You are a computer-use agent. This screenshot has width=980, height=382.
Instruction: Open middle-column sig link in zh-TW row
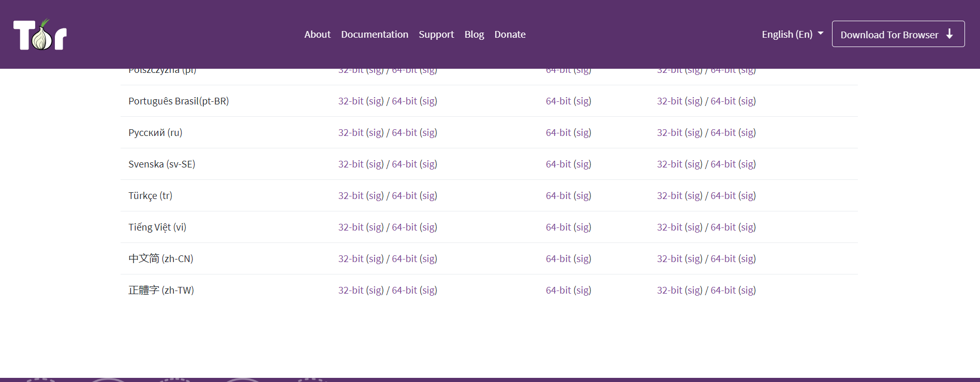(582, 291)
